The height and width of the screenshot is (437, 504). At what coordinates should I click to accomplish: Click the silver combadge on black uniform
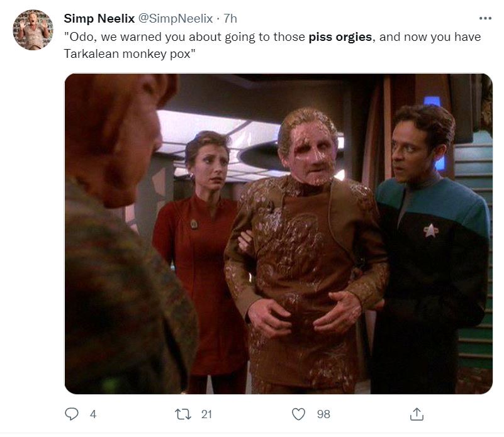pyautogui.click(x=430, y=231)
